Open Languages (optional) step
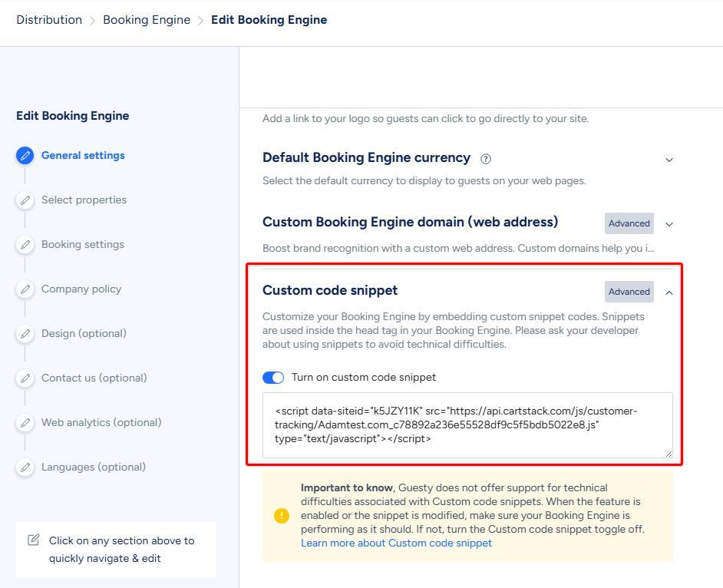The width and height of the screenshot is (723, 588). point(94,467)
